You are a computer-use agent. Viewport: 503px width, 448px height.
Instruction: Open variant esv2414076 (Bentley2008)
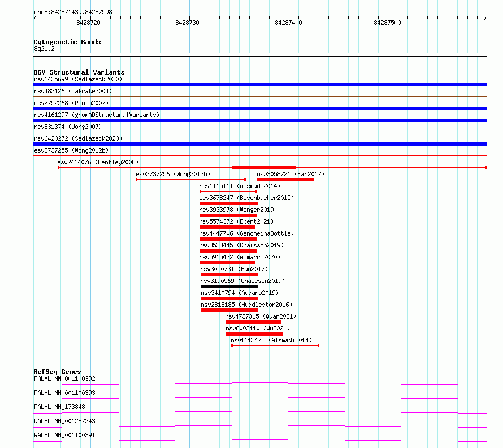click(x=98, y=162)
